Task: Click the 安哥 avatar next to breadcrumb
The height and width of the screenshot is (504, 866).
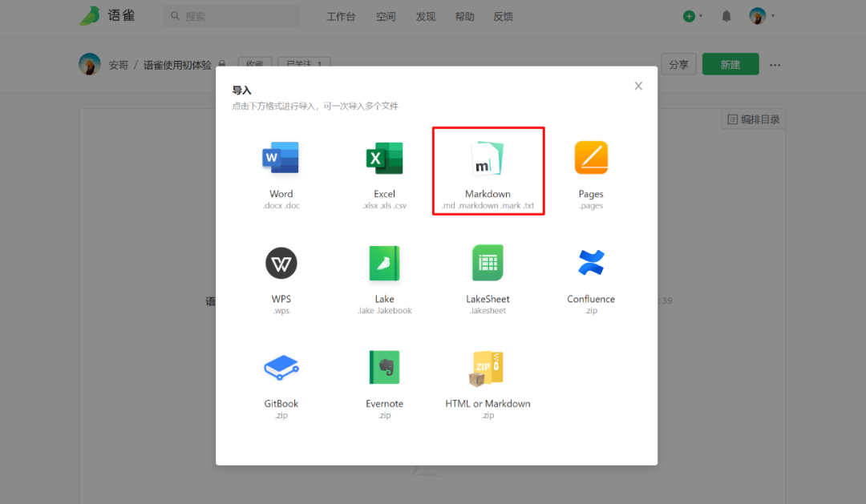Action: pos(90,65)
